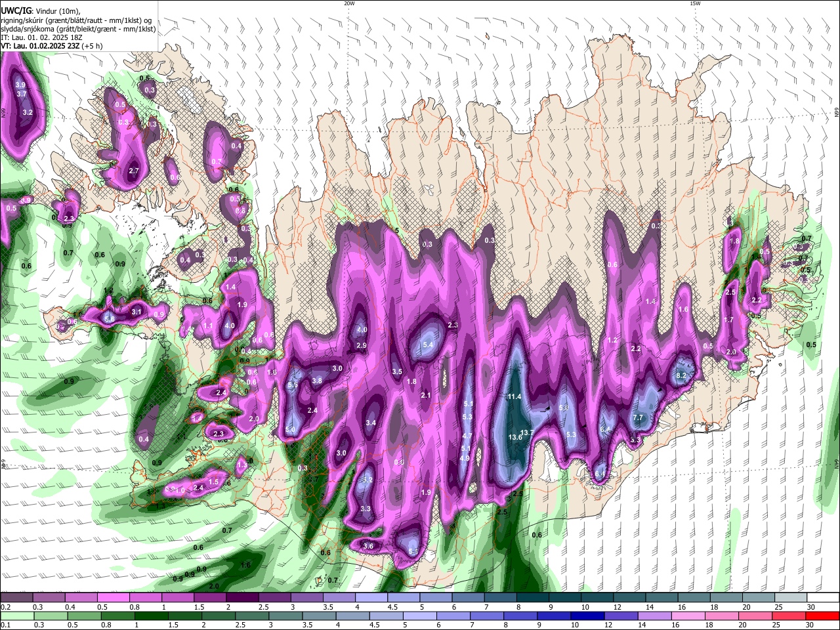Click the 2.7 value in the Westfjords

coord(134,171)
